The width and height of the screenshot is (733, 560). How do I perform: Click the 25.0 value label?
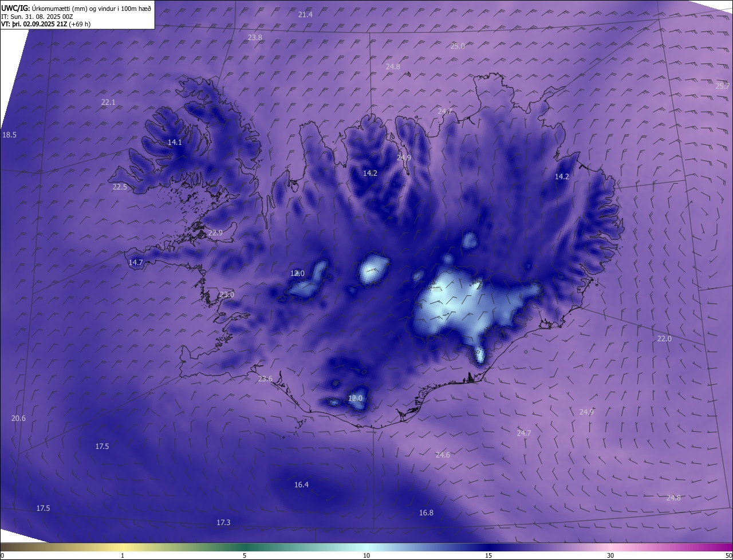pos(458,46)
